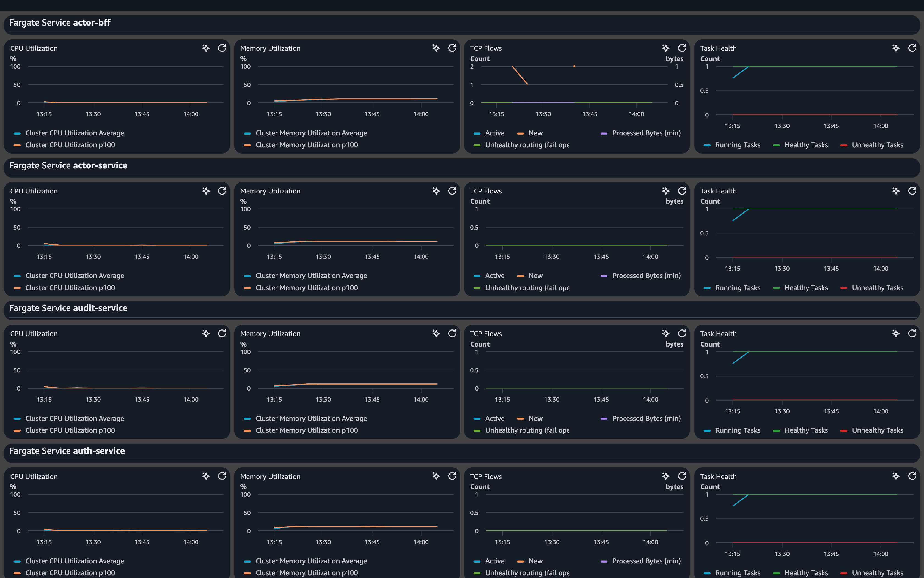Click sparkle icon on actor-bff Memory Utilization
Image resolution: width=924 pixels, height=578 pixels.
coord(436,48)
